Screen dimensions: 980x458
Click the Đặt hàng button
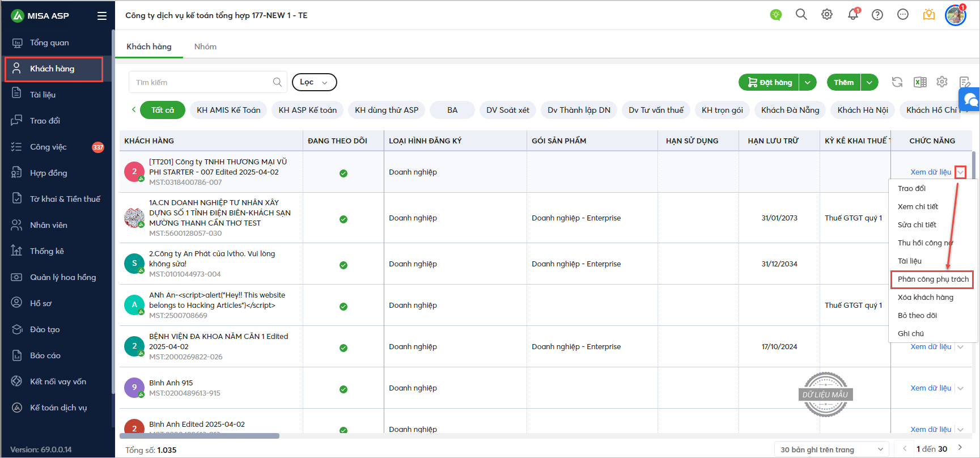tap(769, 82)
